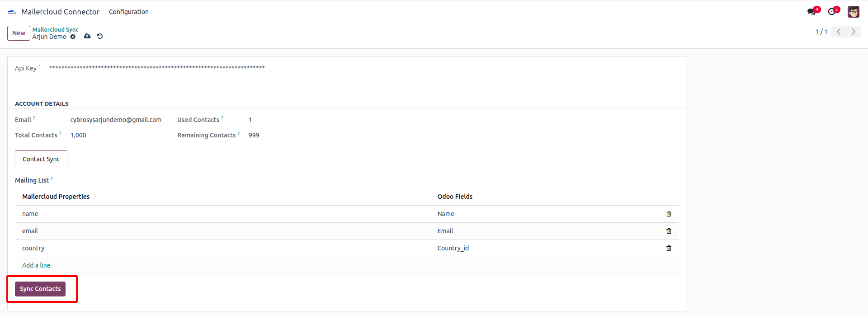The image size is (868, 315).
Task: Delete the email property mapping row
Action: 669,231
